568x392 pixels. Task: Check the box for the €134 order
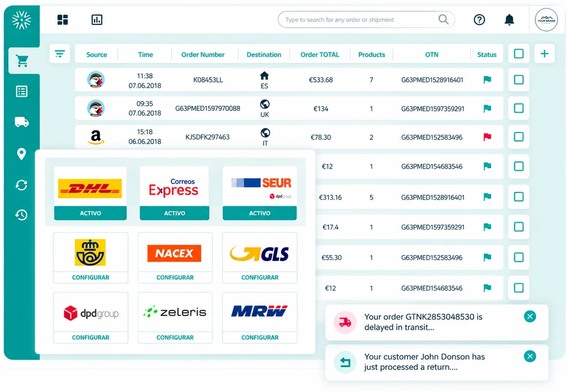pyautogui.click(x=519, y=108)
